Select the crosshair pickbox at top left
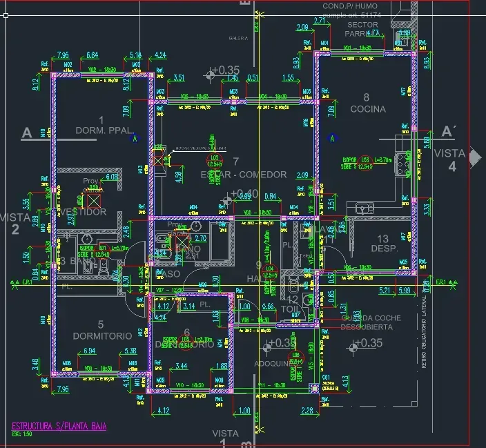The image size is (486, 448). [6, 15]
